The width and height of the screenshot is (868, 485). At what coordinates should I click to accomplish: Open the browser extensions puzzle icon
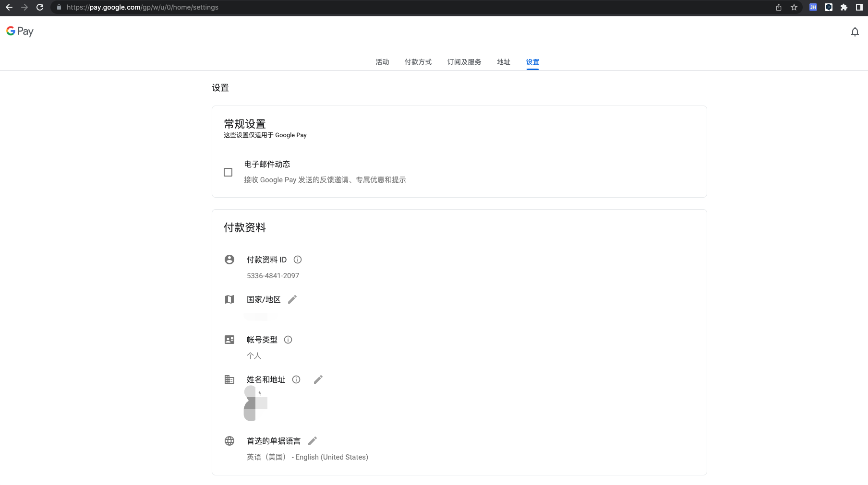[844, 7]
